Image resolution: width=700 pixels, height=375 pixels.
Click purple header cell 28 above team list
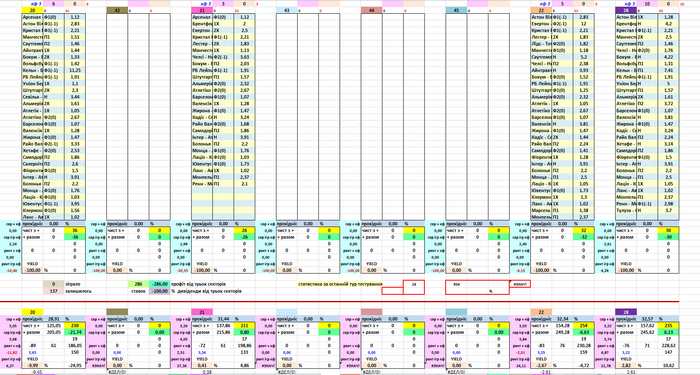point(626,10)
